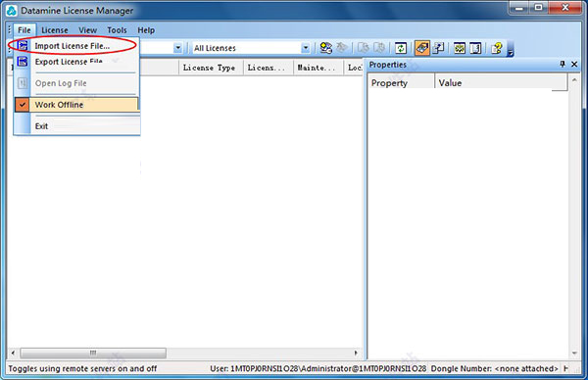Close the Properties panel

[574, 64]
